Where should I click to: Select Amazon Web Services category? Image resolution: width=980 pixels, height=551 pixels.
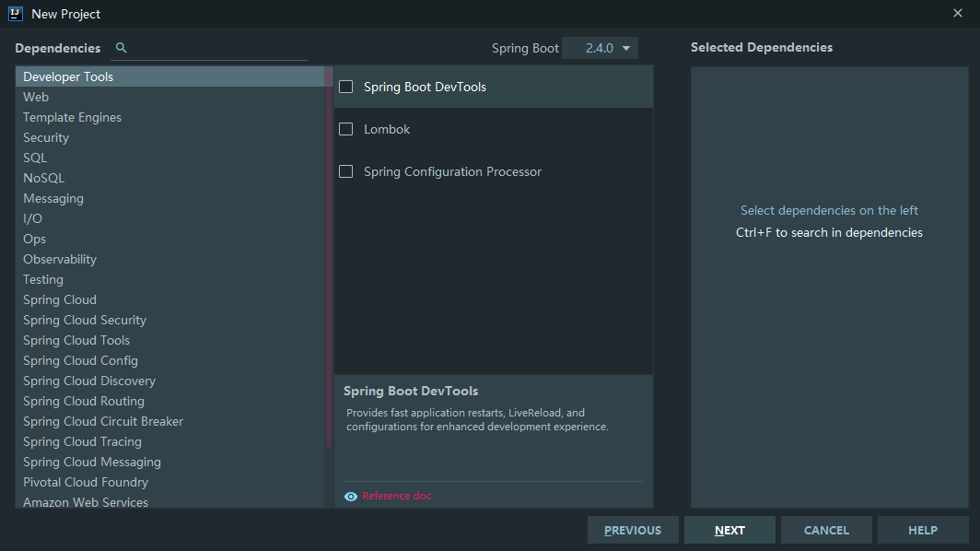point(170,501)
